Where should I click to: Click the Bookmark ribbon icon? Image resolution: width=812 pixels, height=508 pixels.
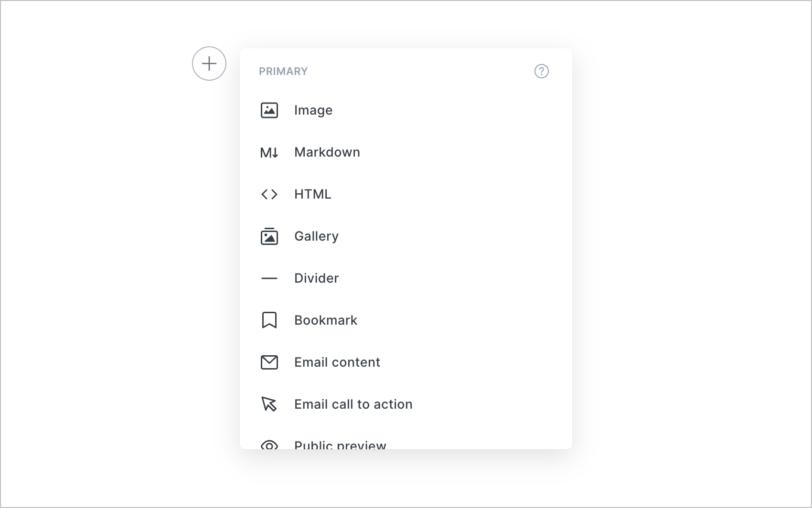coord(269,320)
